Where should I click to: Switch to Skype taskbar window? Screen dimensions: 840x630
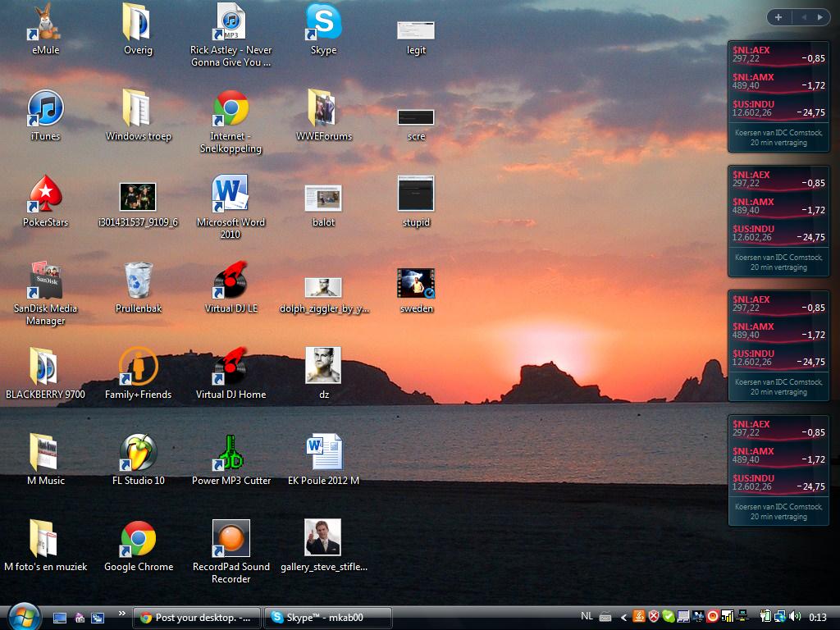328,618
